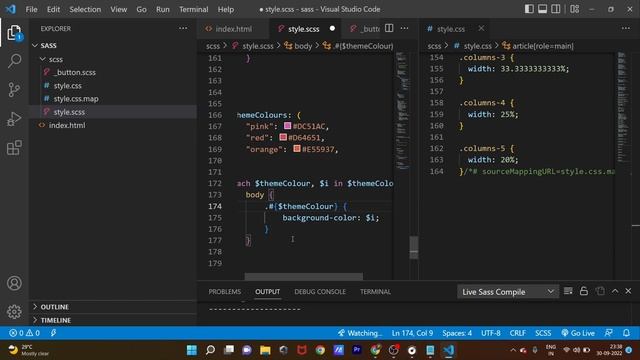Click the CRLF end-of-line status item
640x360 pixels.
coord(518,333)
